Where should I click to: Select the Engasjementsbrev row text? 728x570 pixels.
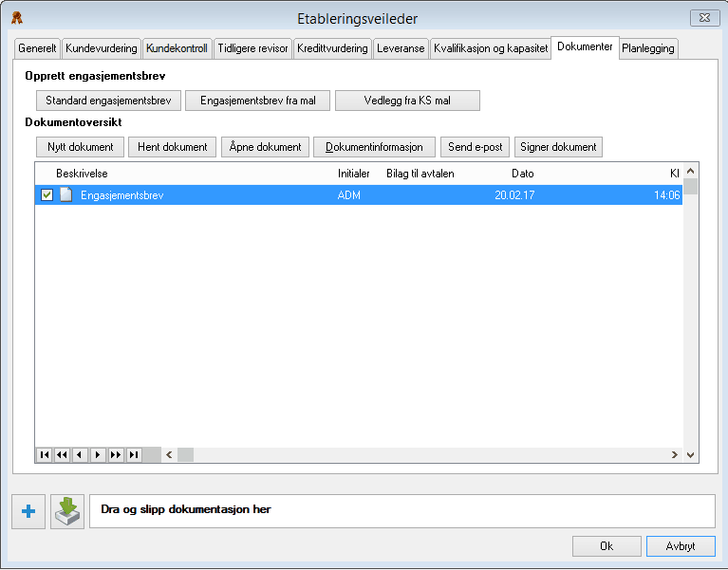pyautogui.click(x=122, y=195)
